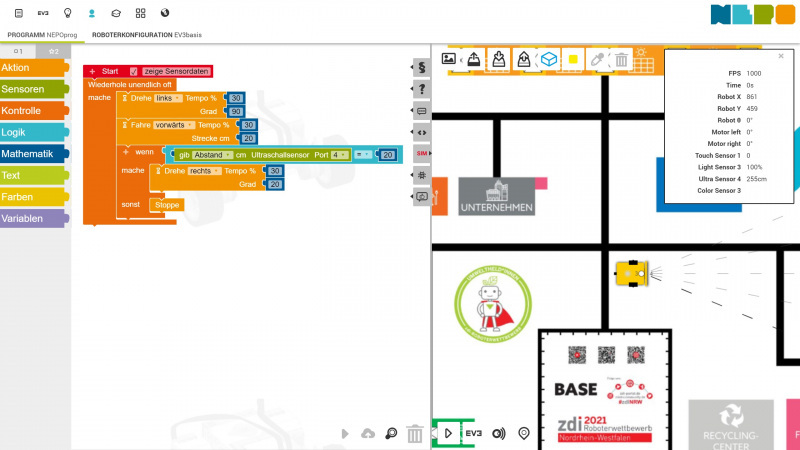Viewport: 800px width, 450px height.
Task: Click the export-to-inbox simulation icon
Action: pyautogui.click(x=523, y=59)
